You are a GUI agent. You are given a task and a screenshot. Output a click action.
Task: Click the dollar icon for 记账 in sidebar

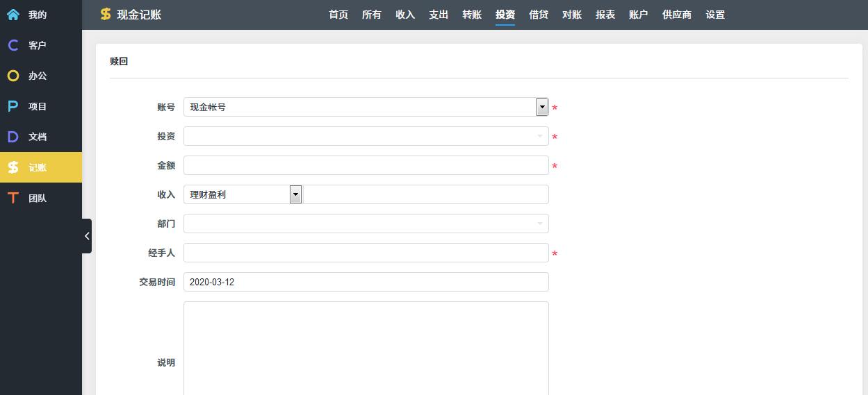(13, 167)
